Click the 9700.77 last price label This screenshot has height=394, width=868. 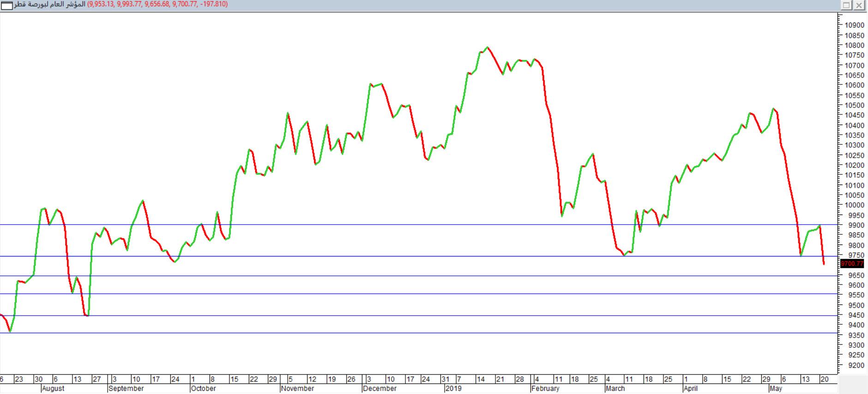pyautogui.click(x=852, y=264)
